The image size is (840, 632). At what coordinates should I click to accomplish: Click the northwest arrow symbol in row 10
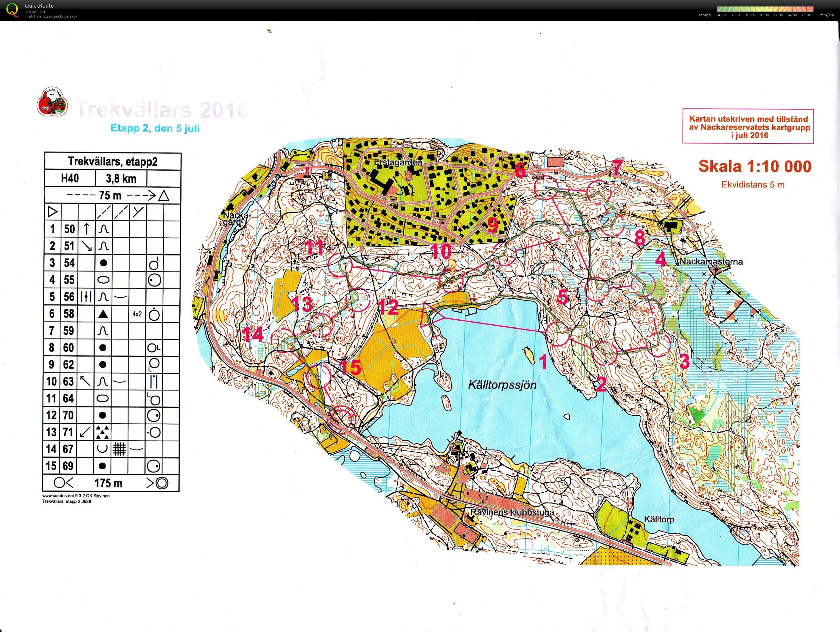[x=86, y=381]
